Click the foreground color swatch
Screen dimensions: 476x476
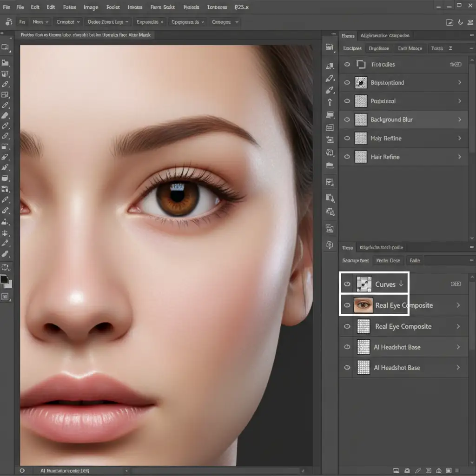tap(5, 279)
